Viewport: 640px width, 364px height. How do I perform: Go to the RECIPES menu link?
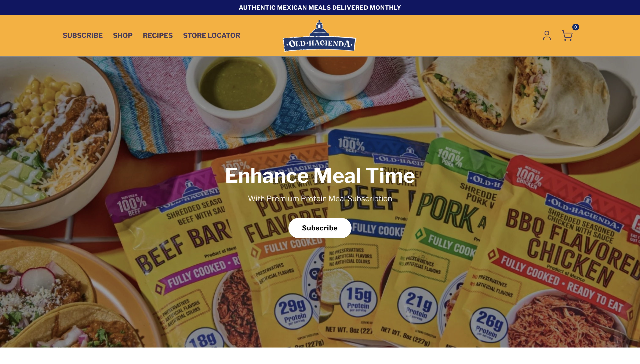click(158, 36)
